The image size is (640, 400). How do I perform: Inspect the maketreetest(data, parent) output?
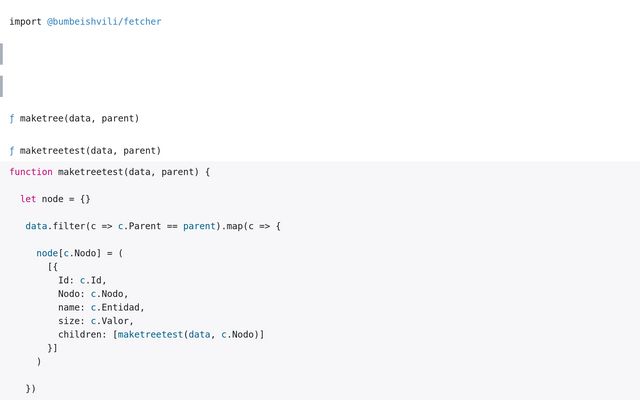[90, 151]
